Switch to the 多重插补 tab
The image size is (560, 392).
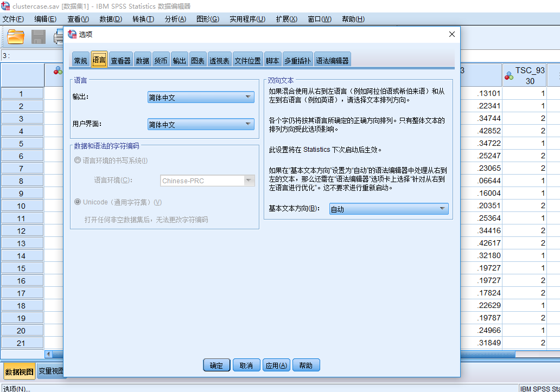coord(297,60)
